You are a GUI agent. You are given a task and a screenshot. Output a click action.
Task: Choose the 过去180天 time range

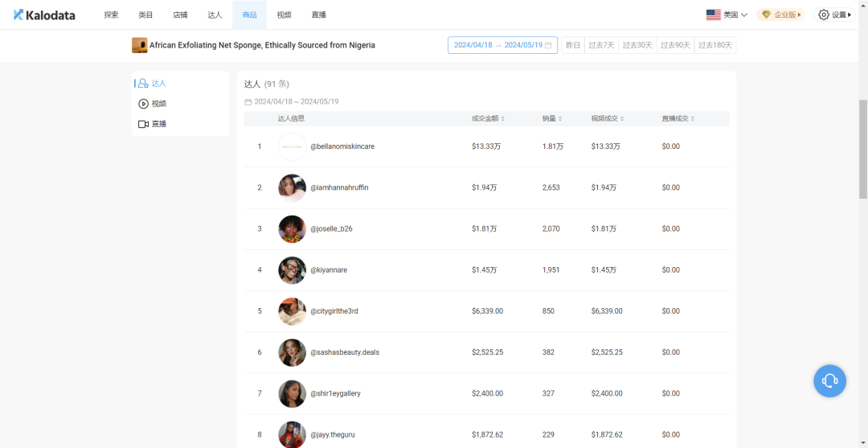[x=715, y=45]
